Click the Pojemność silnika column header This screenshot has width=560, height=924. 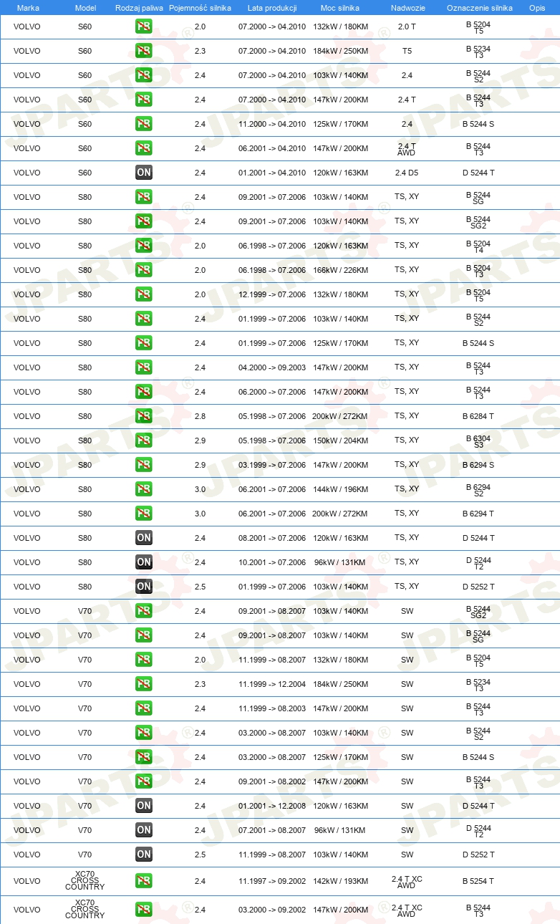click(200, 8)
